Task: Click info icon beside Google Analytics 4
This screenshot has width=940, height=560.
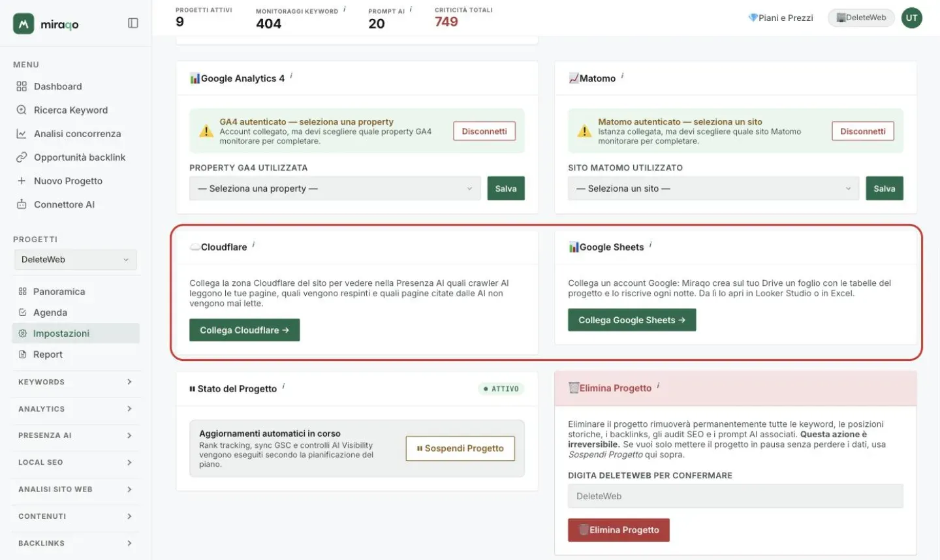Action: tap(291, 76)
